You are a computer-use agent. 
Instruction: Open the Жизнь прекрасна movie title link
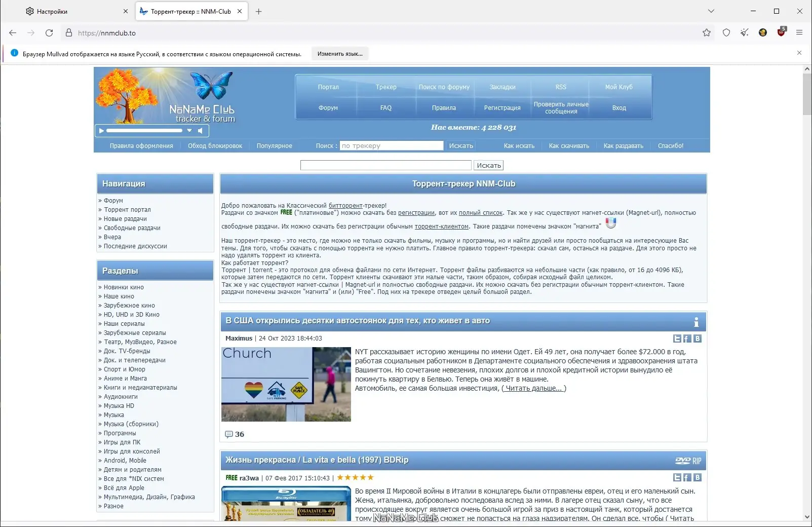click(x=317, y=460)
